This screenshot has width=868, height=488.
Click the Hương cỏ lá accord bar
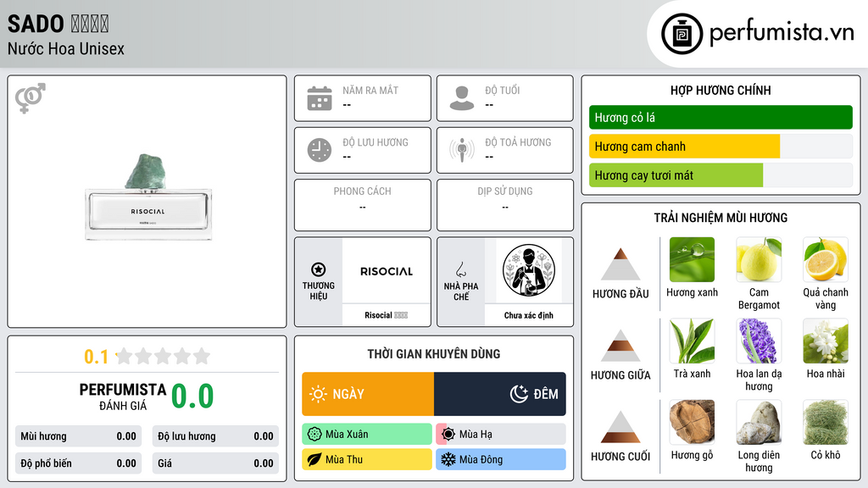721,117
